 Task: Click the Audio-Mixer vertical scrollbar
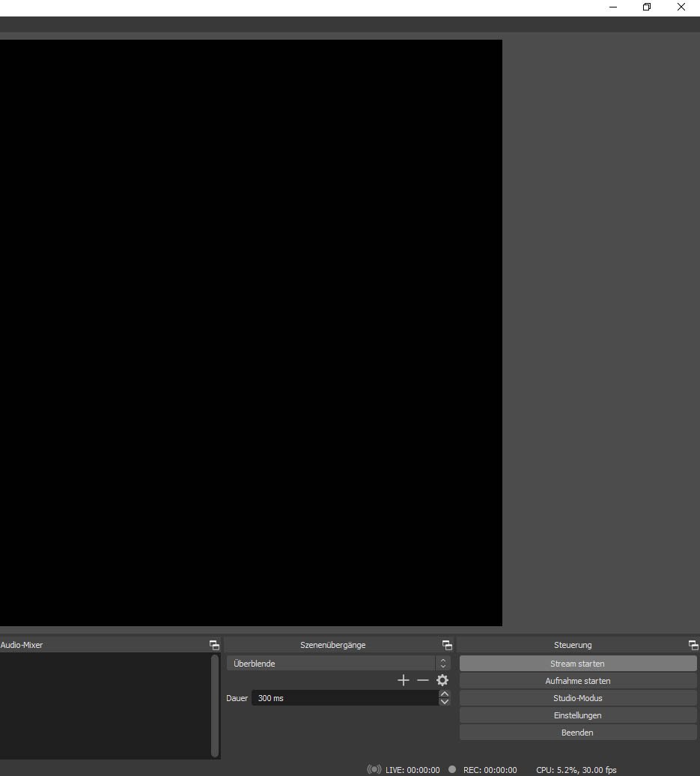coord(215,706)
